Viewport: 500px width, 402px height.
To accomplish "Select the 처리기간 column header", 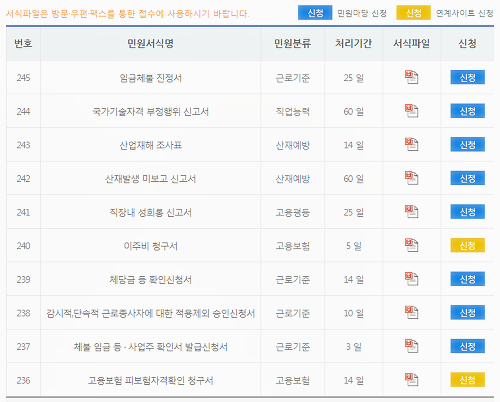I will pos(353,43).
